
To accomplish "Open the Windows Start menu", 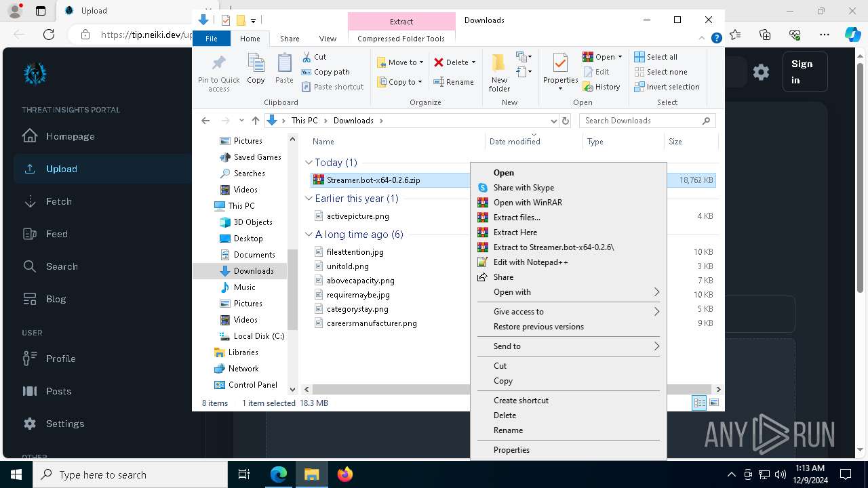I will (x=16, y=474).
